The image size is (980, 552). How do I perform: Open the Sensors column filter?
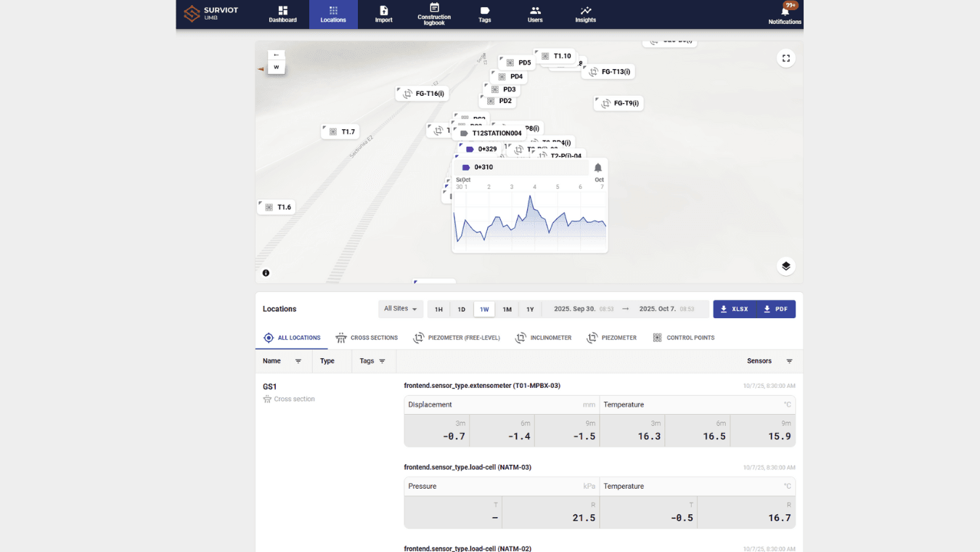(x=789, y=361)
